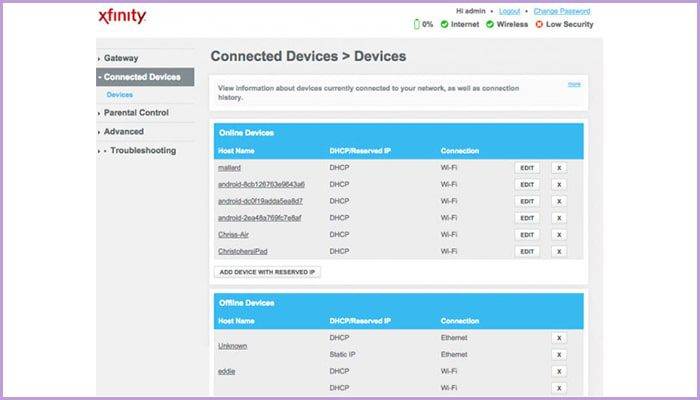The height and width of the screenshot is (400, 700).
Task: Click the red Low Security warning icon
Action: click(539, 24)
